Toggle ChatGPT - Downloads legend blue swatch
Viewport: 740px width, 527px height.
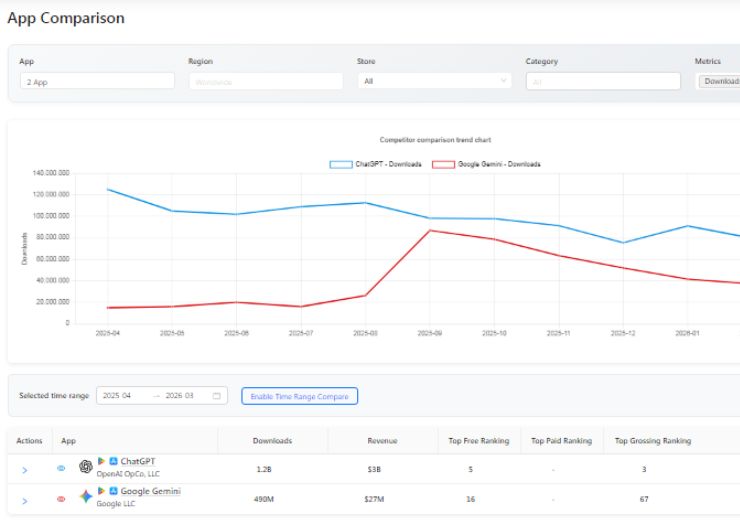341,164
